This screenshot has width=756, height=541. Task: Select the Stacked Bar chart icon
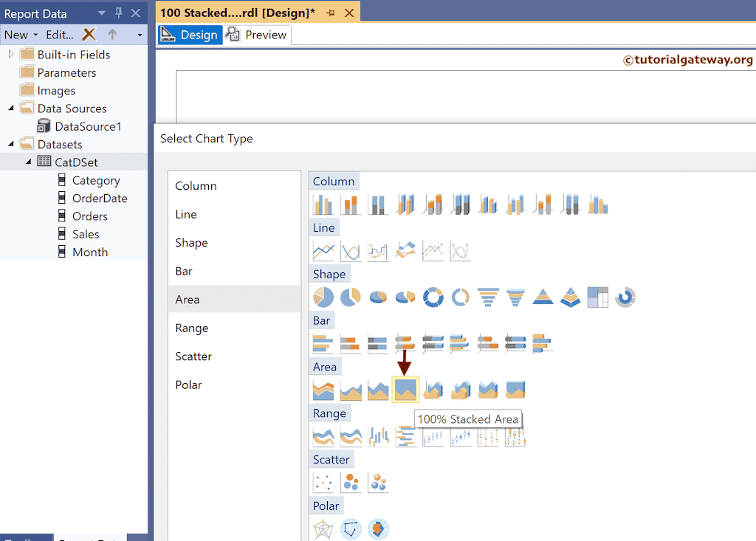(351, 343)
